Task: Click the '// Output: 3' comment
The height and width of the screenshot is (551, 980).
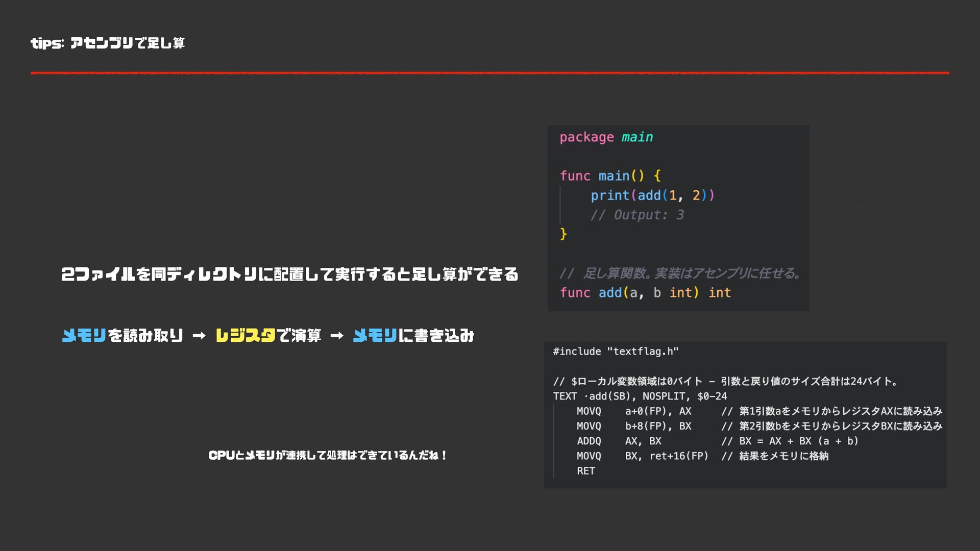Action: pyautogui.click(x=637, y=215)
